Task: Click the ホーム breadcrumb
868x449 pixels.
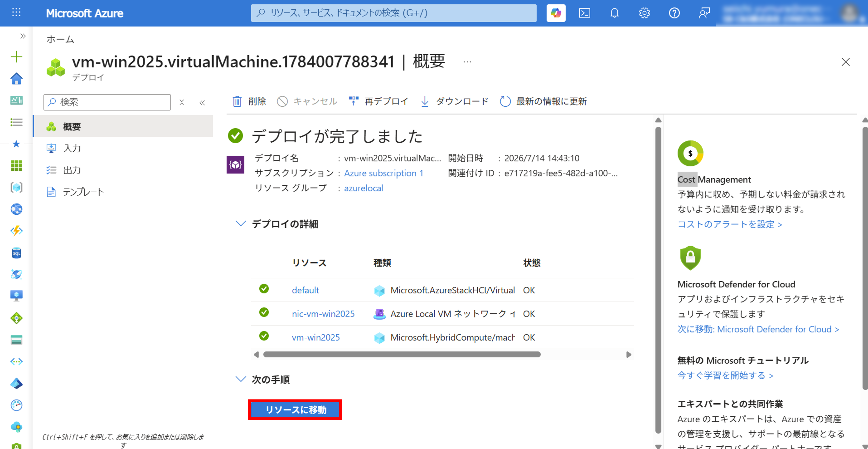Action: [60, 39]
